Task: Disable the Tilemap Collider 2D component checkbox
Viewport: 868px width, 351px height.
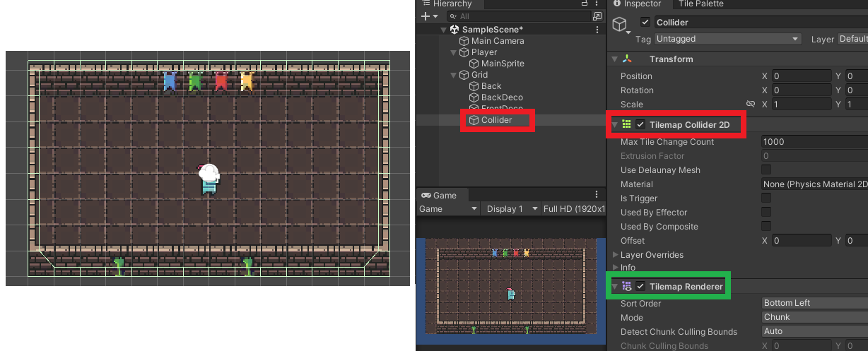Action: [x=640, y=124]
